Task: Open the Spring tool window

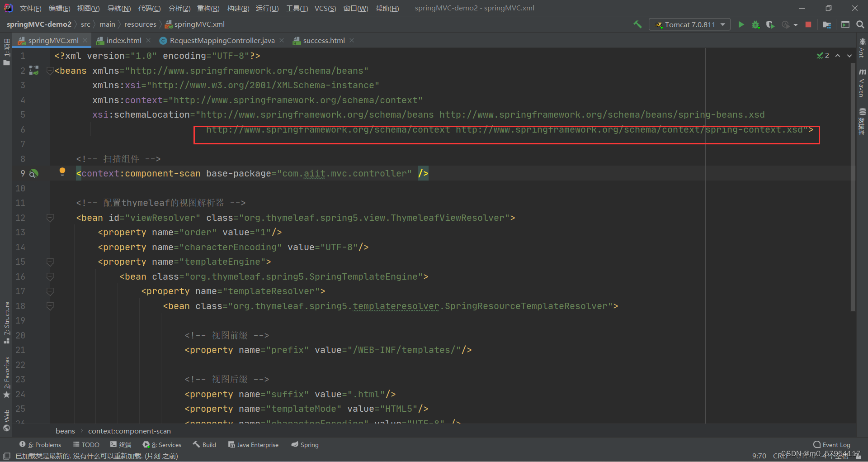Action: (x=305, y=445)
